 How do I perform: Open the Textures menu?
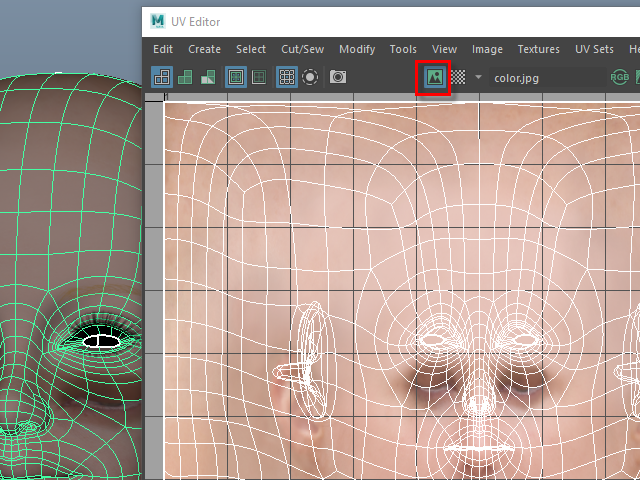click(x=538, y=49)
